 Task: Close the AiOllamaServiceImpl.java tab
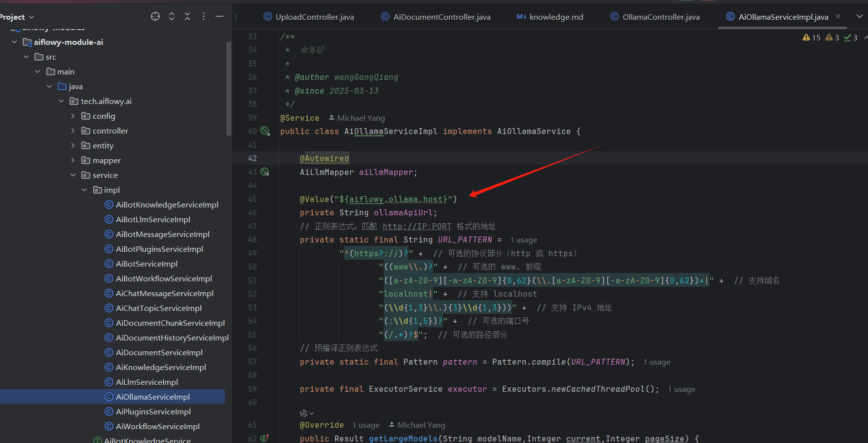coord(838,16)
